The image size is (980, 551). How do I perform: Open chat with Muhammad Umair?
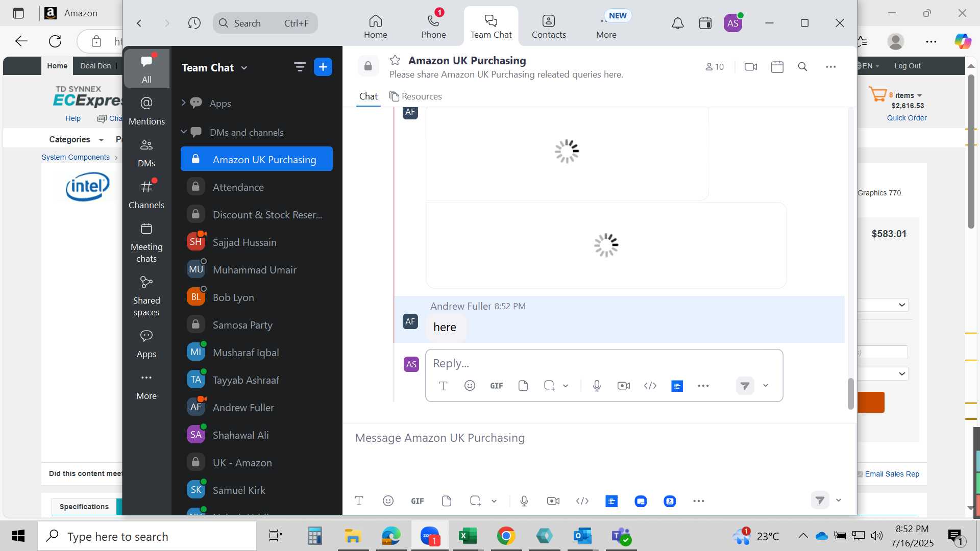click(257, 270)
